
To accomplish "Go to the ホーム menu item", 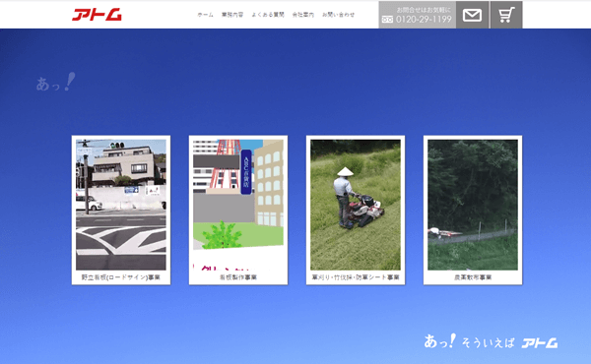I will (x=206, y=15).
